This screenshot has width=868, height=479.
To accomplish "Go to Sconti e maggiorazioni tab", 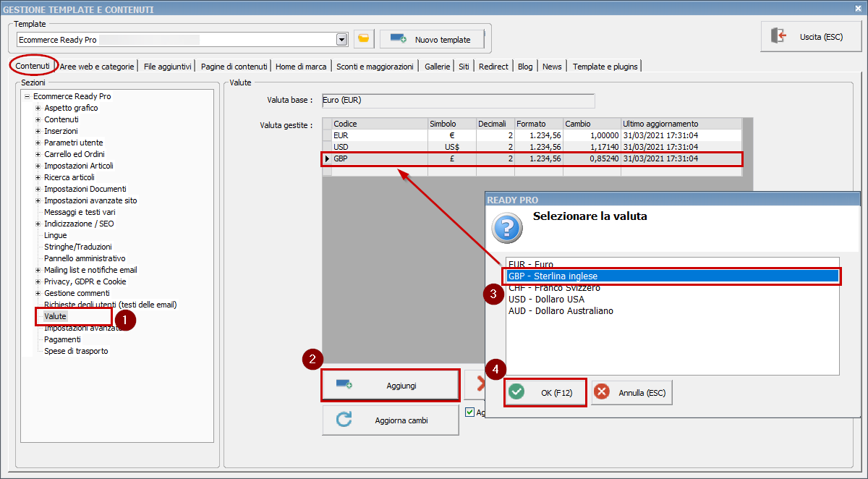I will [x=375, y=67].
